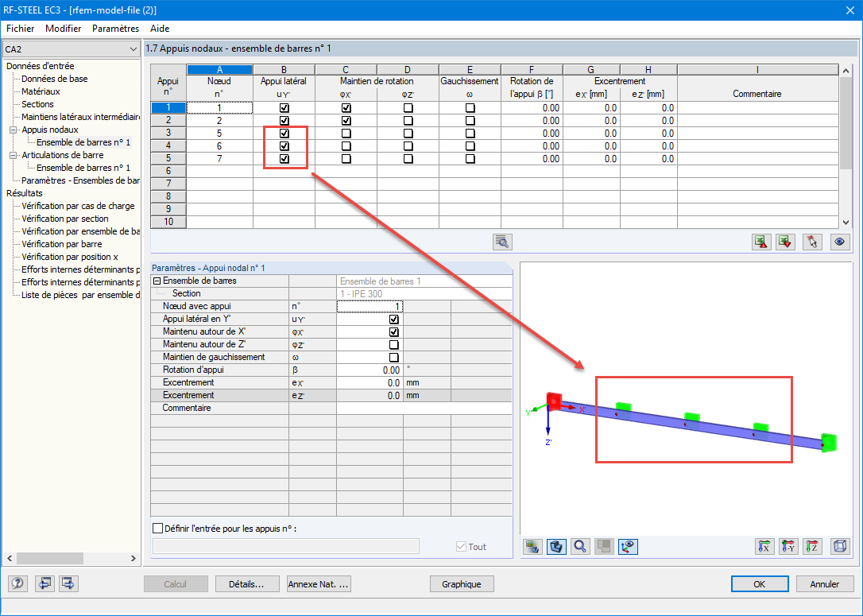Image resolution: width=863 pixels, height=616 pixels.
Task: Collapse the Appuis nodaux tree node
Action: pyautogui.click(x=13, y=130)
